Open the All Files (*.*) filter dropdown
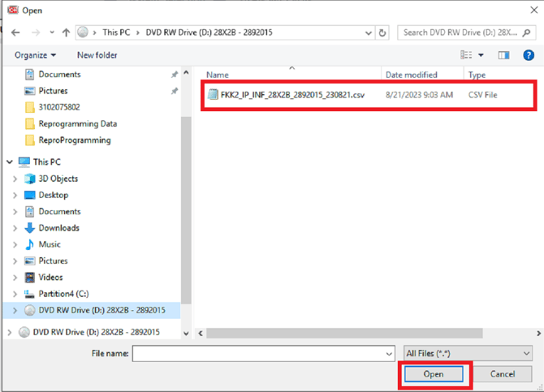This screenshot has width=544, height=392. coord(468,354)
